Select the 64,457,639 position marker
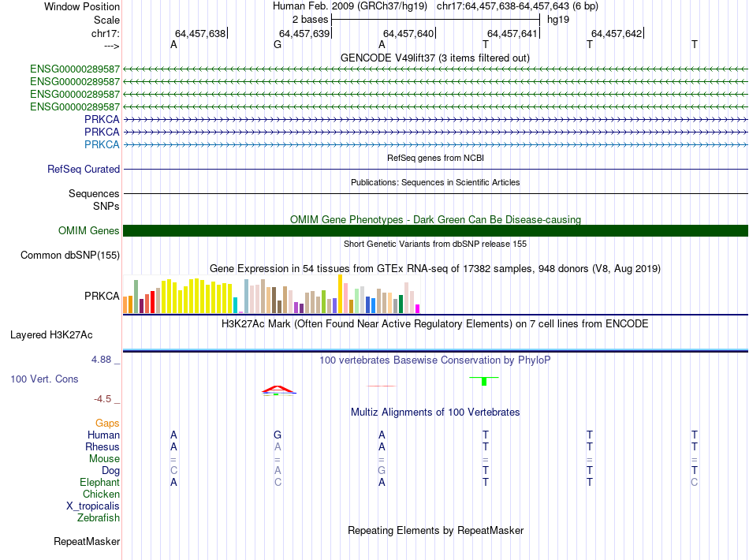 point(304,33)
